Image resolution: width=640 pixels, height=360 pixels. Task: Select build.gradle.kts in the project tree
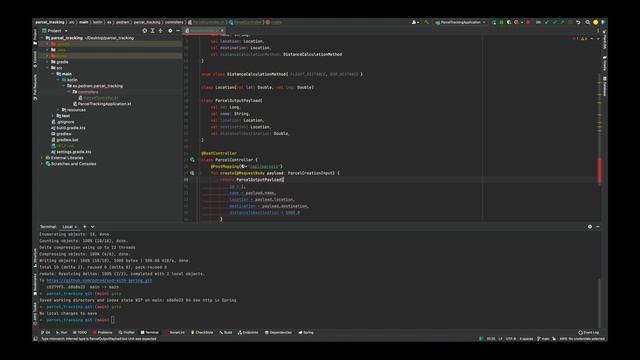pyautogui.click(x=68, y=128)
